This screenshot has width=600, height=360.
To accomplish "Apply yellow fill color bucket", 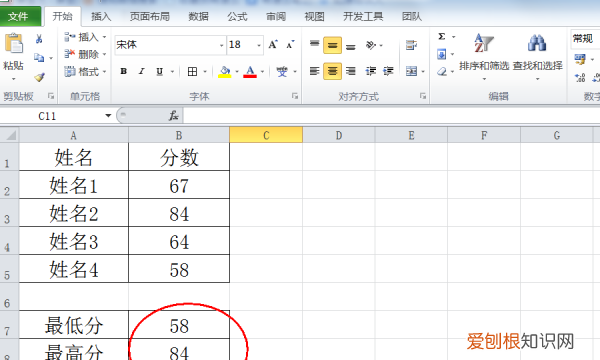I will [225, 72].
